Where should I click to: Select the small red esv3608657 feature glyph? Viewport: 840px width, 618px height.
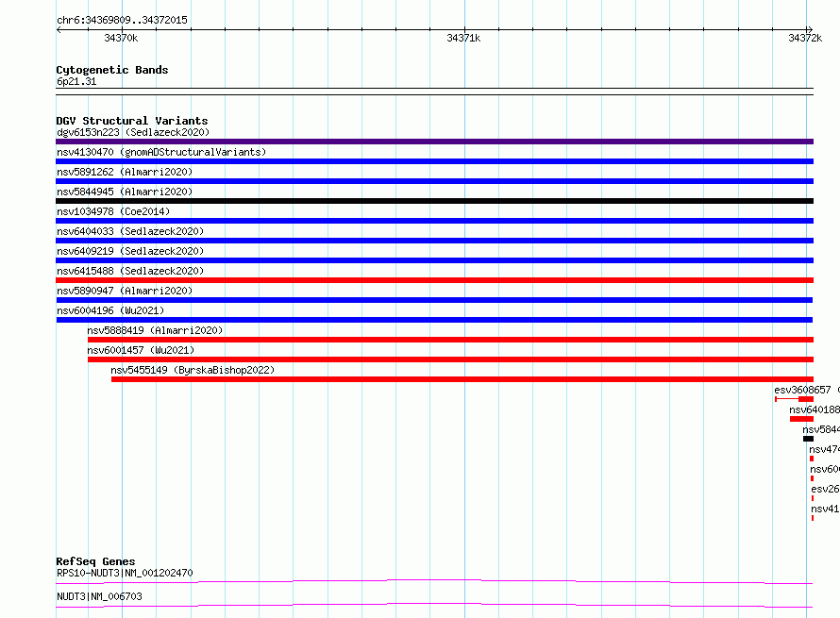tap(794, 399)
